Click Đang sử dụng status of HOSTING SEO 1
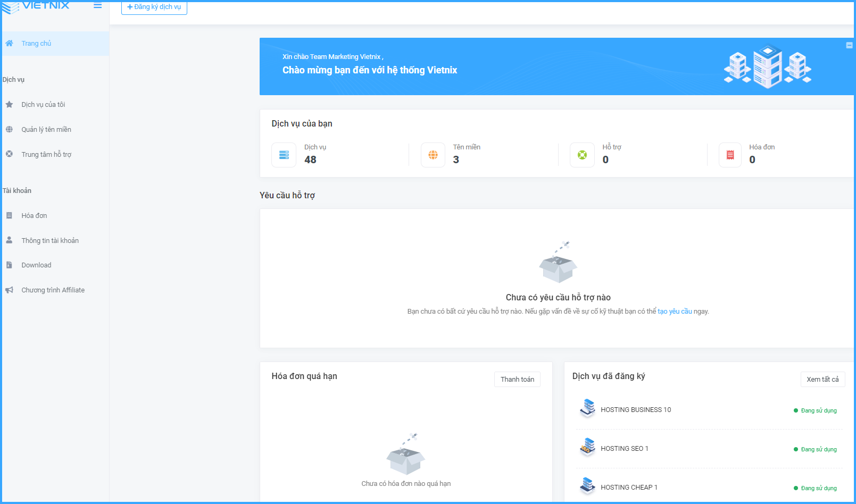This screenshot has width=856, height=504. coord(815,449)
